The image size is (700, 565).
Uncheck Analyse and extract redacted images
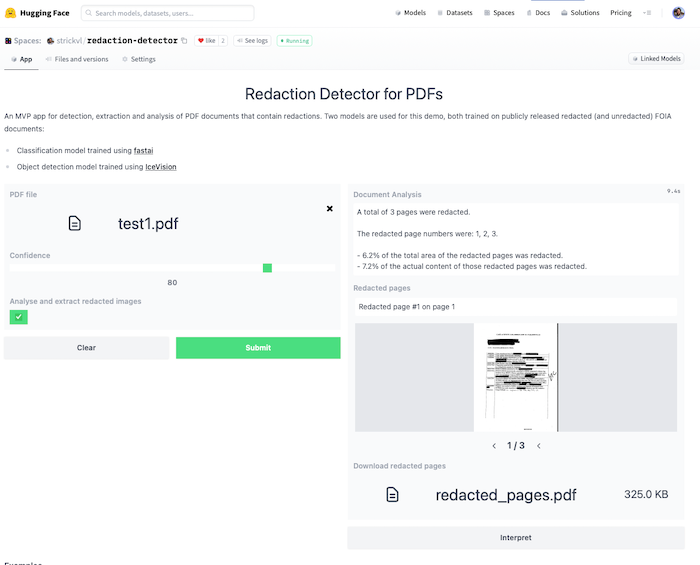19,317
